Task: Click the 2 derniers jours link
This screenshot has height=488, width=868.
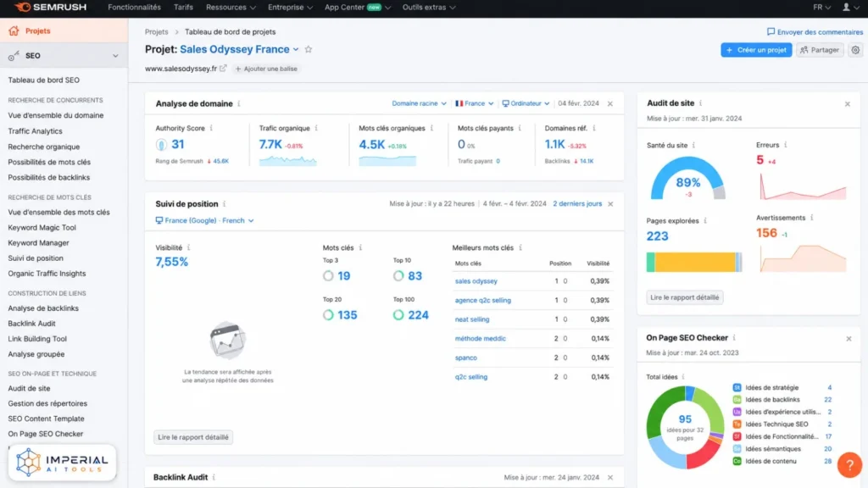Action: (576, 203)
